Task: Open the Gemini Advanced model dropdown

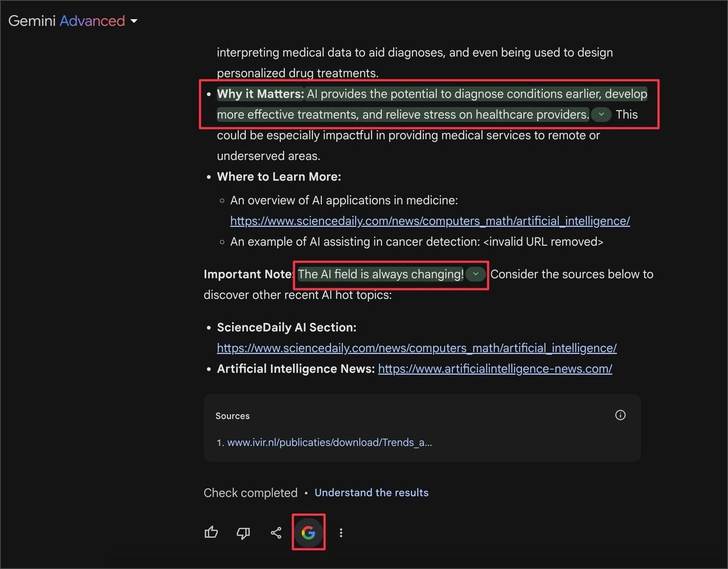Action: click(73, 21)
